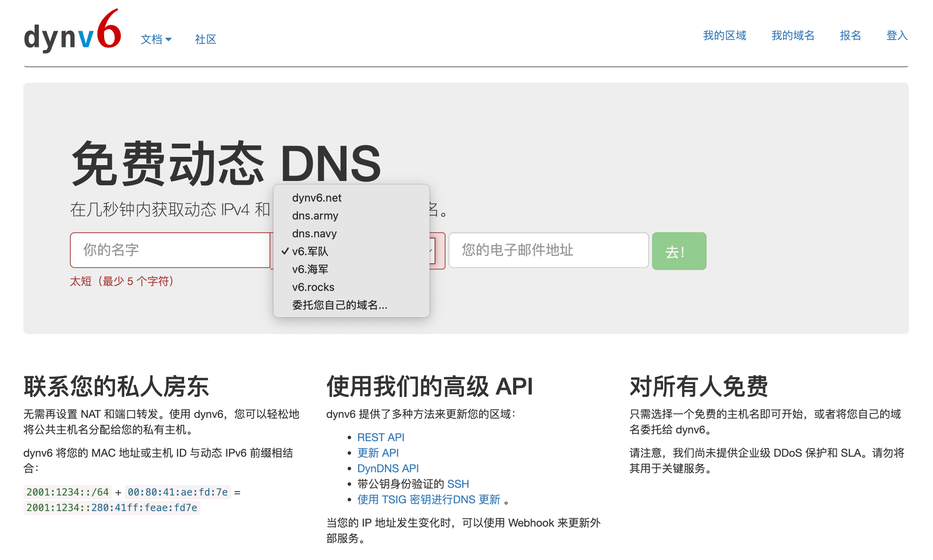Choose v6.海军 from the list

tap(352, 269)
